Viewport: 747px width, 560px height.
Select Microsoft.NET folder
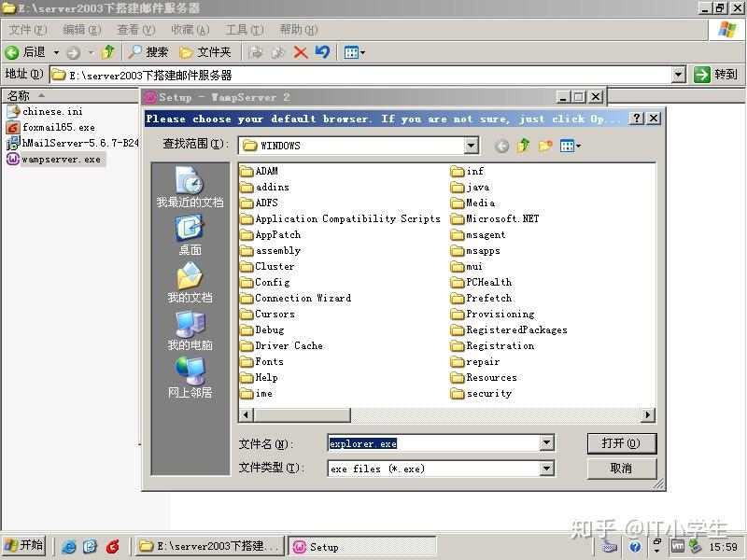[495, 218]
